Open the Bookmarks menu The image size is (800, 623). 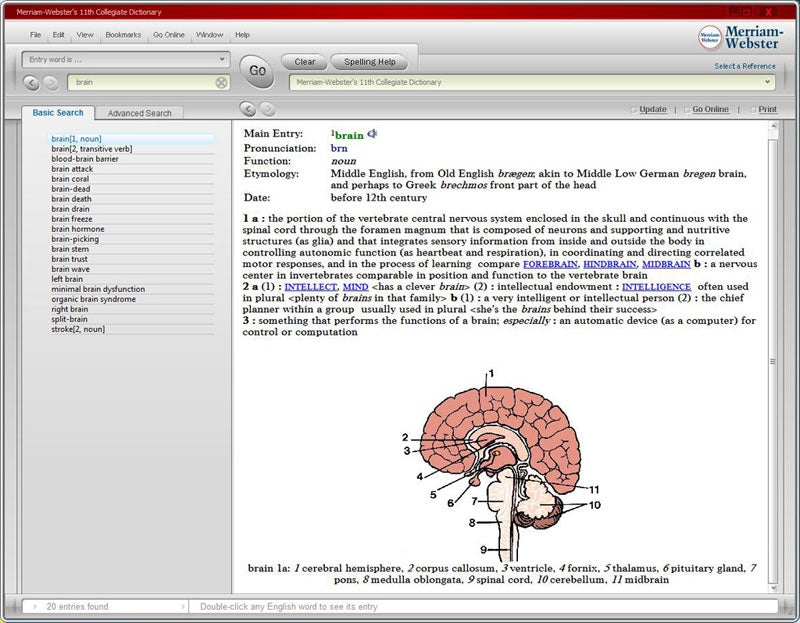coord(123,35)
